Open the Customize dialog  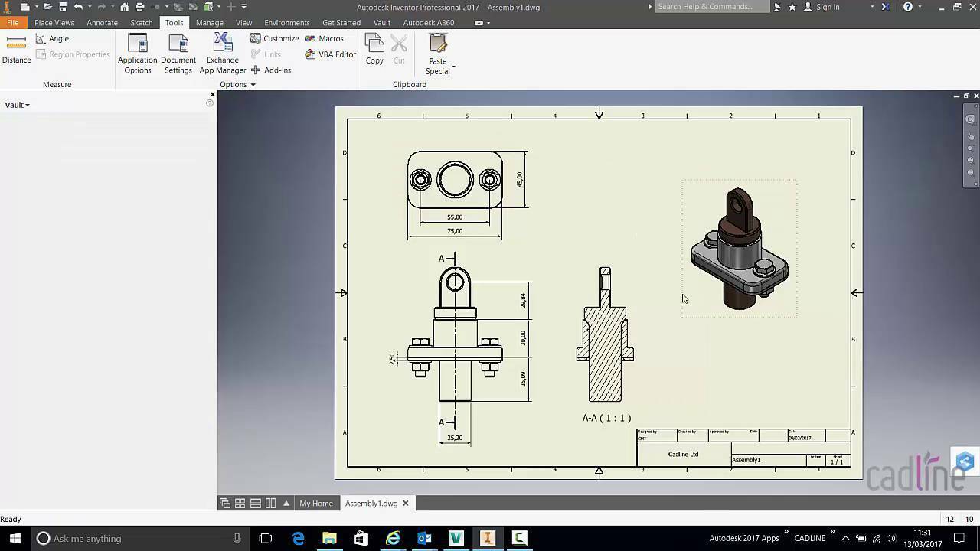pyautogui.click(x=275, y=38)
